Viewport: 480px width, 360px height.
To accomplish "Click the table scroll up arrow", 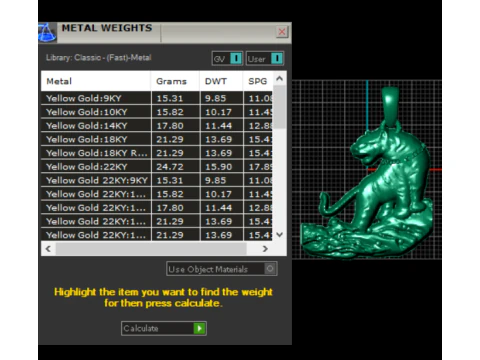I will pyautogui.click(x=280, y=79).
